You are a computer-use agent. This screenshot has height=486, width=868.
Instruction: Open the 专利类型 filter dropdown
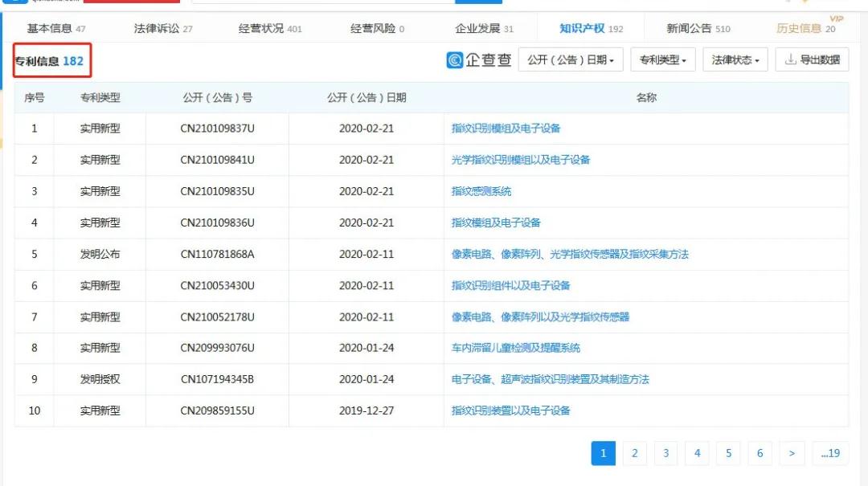[662, 59]
